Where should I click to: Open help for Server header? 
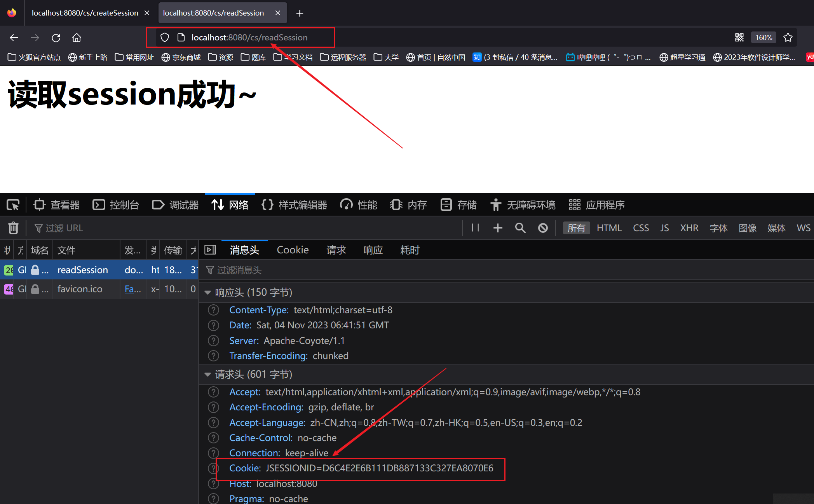pos(213,341)
